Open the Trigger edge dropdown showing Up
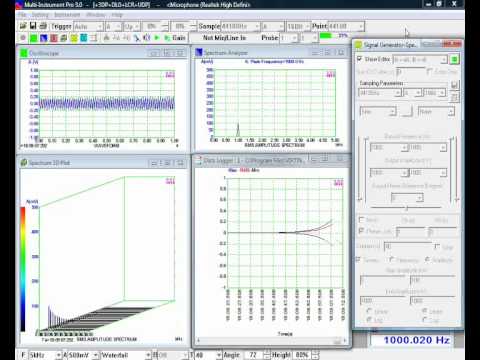Screen dimensions: 480x360 pyautogui.click(x=132, y=26)
